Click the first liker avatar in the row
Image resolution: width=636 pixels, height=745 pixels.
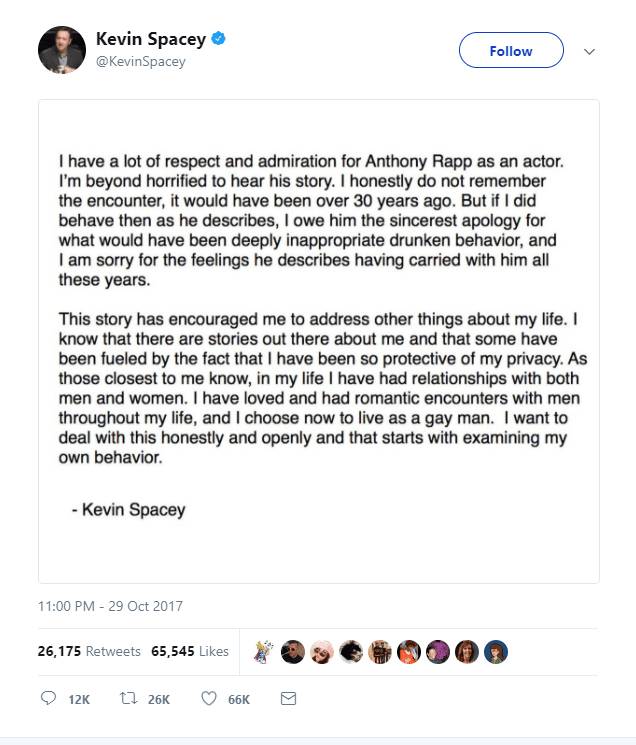click(264, 652)
